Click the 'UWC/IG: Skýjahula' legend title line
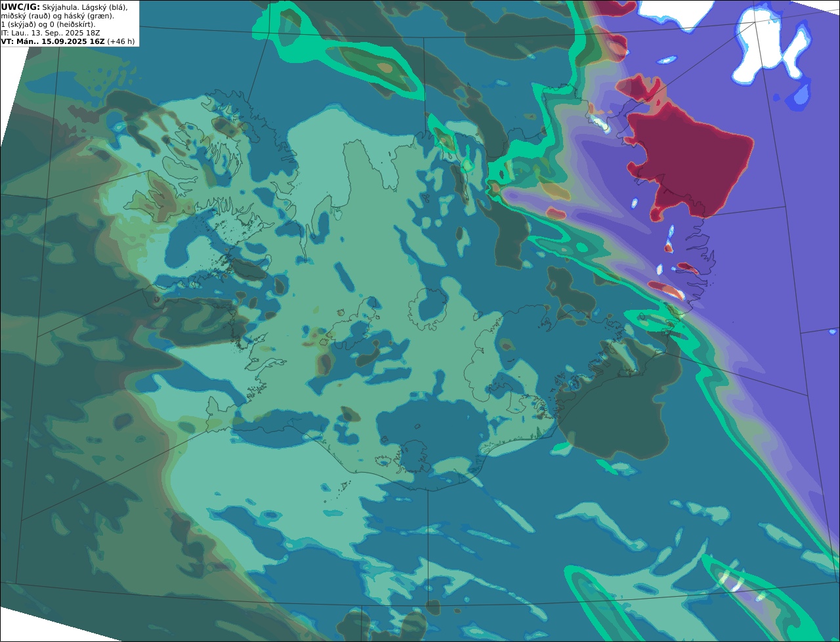The width and height of the screenshot is (840, 642). click(64, 7)
